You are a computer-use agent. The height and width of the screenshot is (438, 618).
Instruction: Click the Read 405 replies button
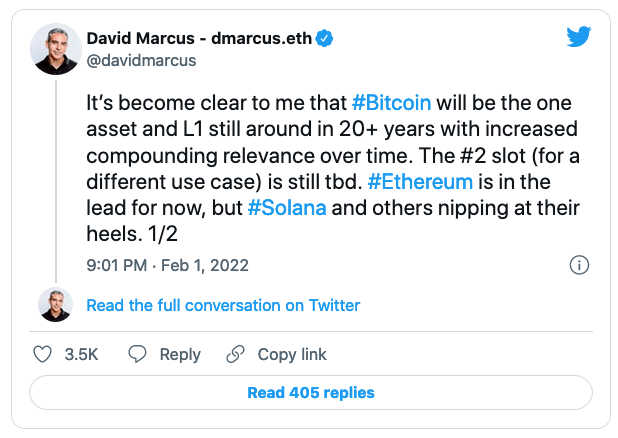310,393
